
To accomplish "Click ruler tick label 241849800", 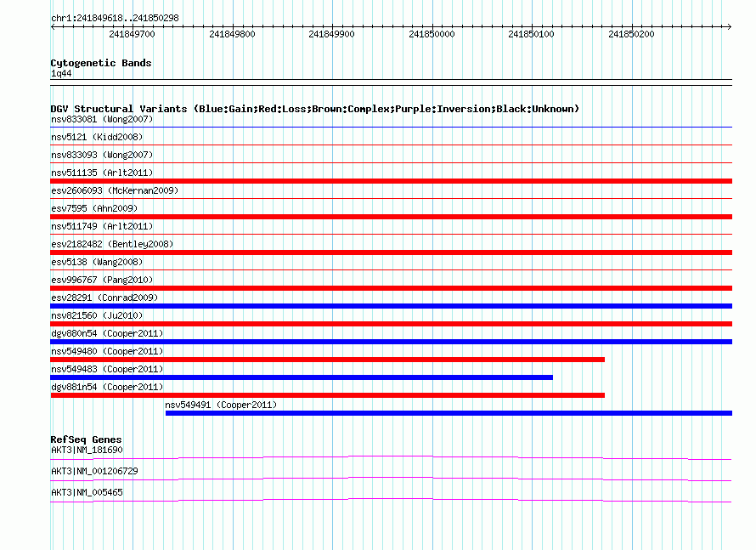I will (x=232, y=34).
